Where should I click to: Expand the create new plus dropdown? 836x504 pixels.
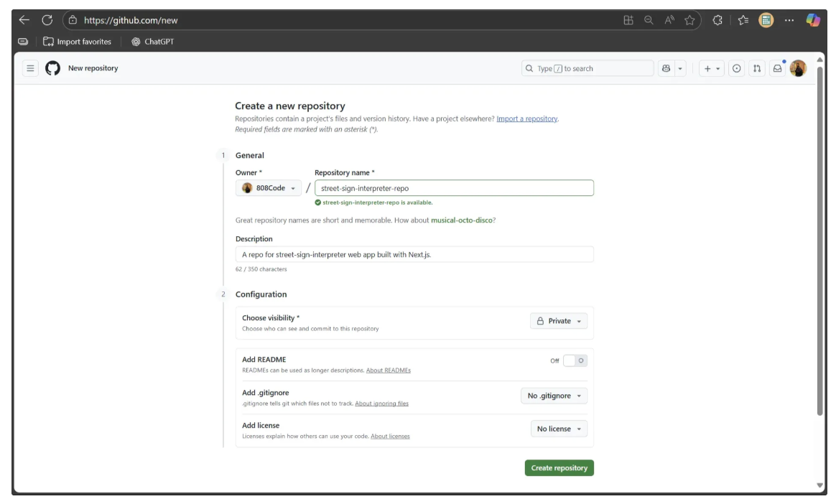pyautogui.click(x=712, y=68)
